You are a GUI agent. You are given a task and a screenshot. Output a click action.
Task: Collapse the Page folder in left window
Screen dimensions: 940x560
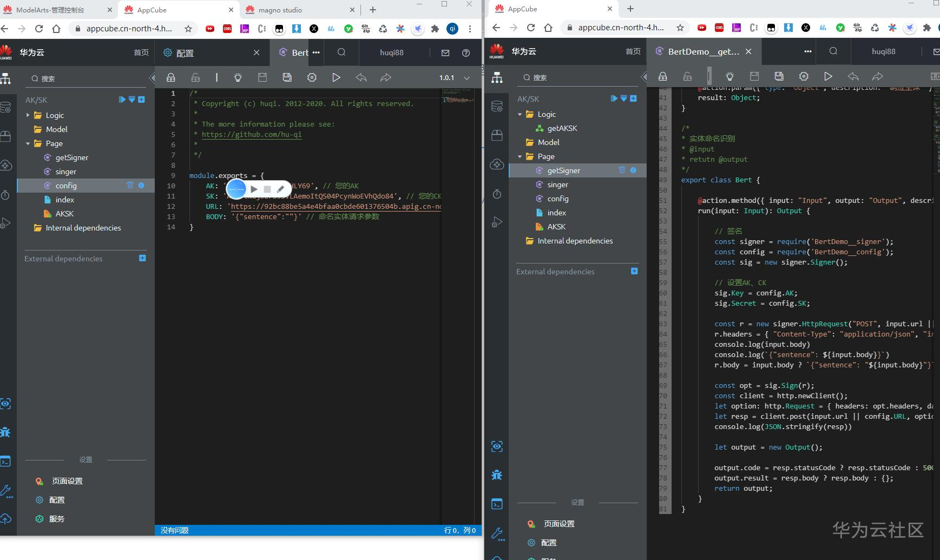pyautogui.click(x=28, y=143)
